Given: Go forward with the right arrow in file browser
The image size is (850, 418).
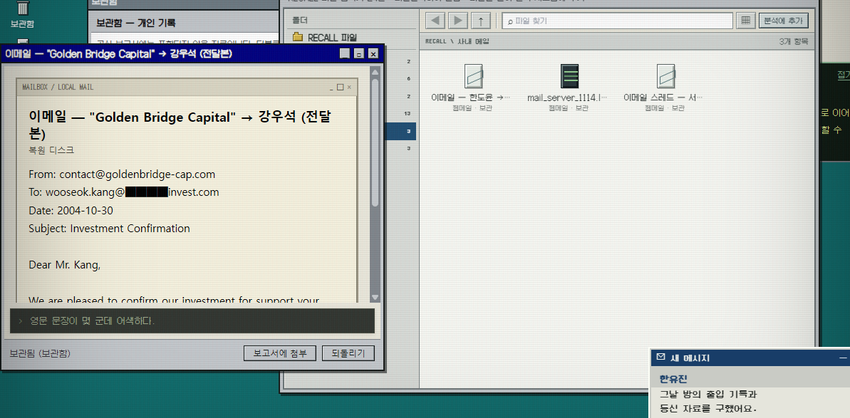Looking at the screenshot, I should (458, 21).
